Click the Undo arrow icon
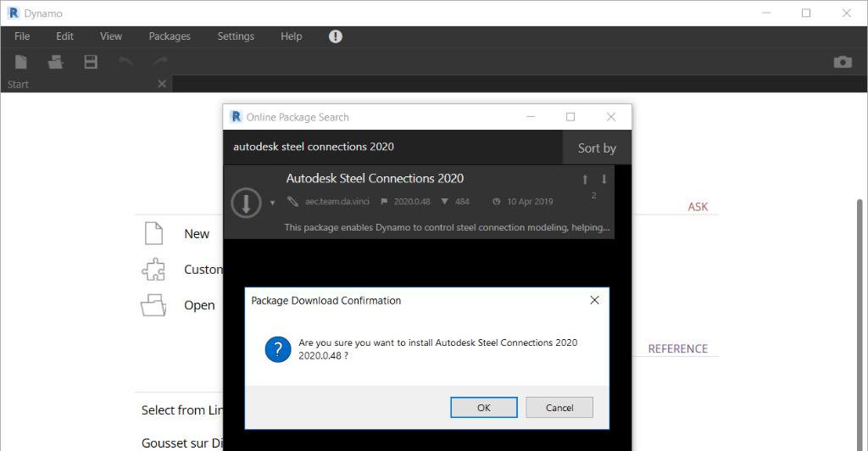Screen dimensions: 868x451 pyautogui.click(x=126, y=61)
